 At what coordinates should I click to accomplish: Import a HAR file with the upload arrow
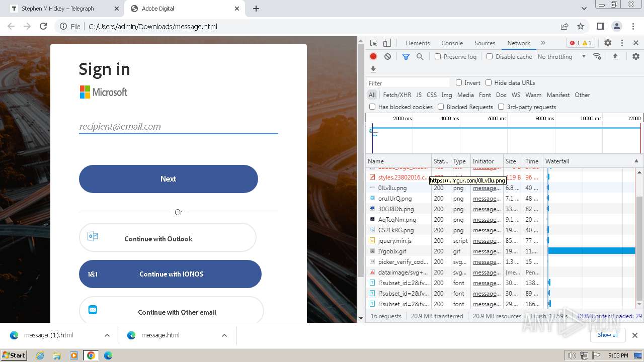(615, 56)
